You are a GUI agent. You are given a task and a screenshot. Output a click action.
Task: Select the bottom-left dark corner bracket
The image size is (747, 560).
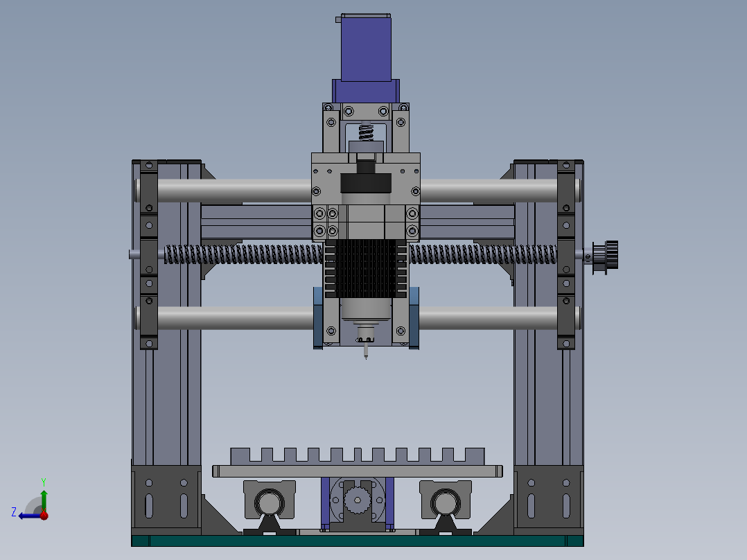166,500
